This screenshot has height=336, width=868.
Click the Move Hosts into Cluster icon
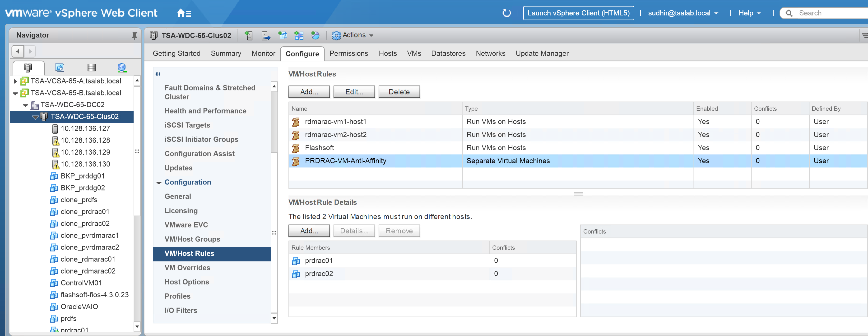(266, 35)
